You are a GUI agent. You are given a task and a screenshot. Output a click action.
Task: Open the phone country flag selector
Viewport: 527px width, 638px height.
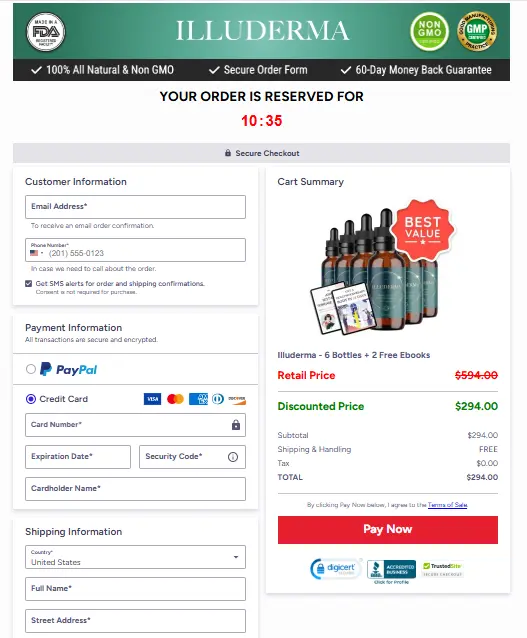tap(37, 253)
